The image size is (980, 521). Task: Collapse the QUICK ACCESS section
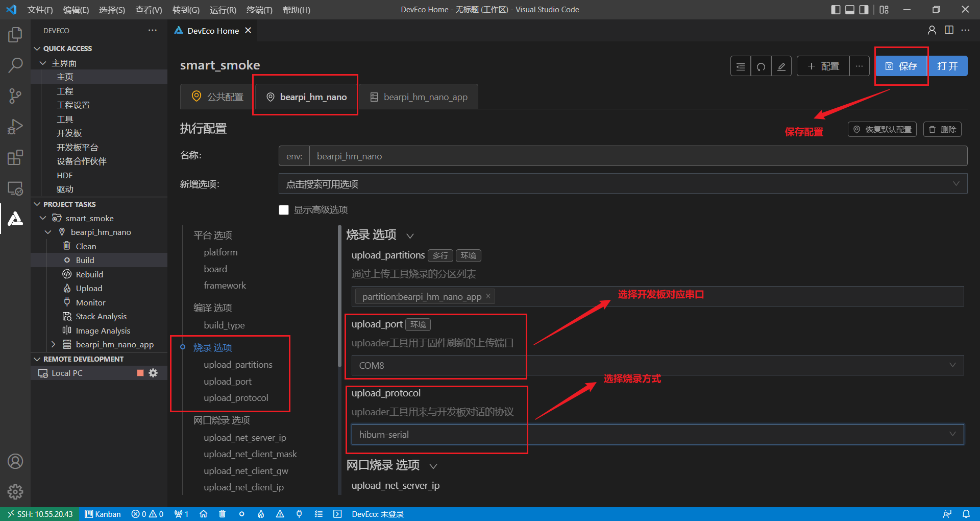(x=37, y=49)
